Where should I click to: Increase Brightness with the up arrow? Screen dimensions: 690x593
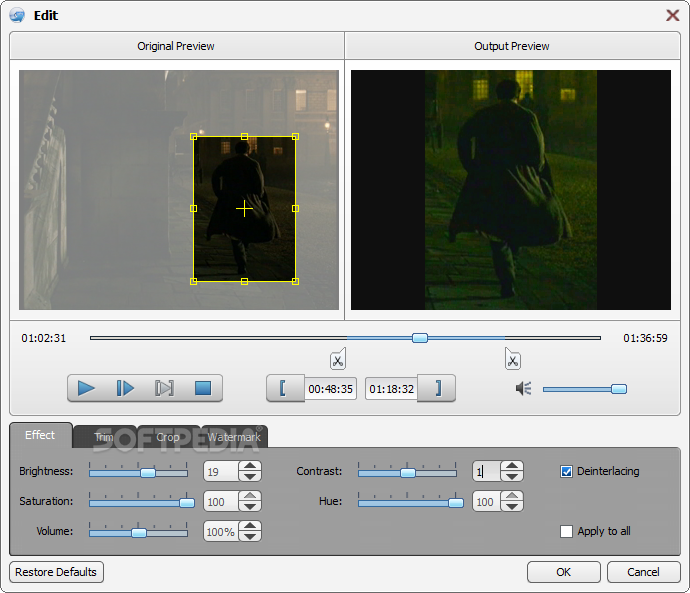coord(250,466)
